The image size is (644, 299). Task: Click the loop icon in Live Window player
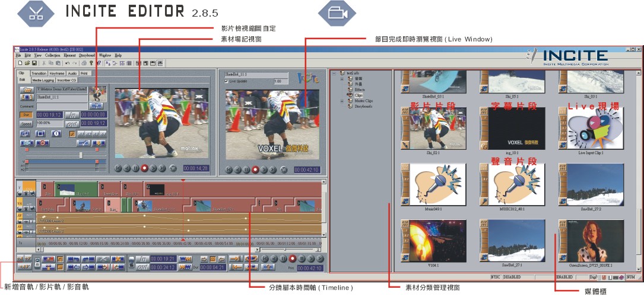tap(283, 169)
